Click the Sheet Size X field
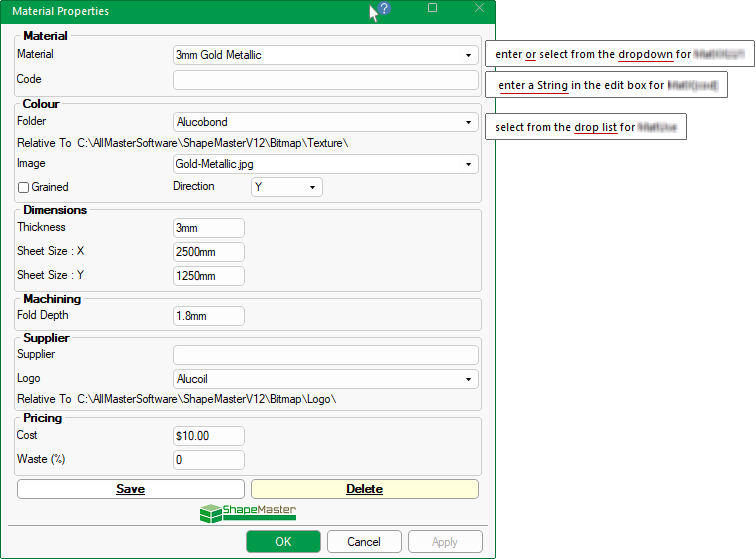This screenshot has width=756, height=559. pyautogui.click(x=209, y=252)
